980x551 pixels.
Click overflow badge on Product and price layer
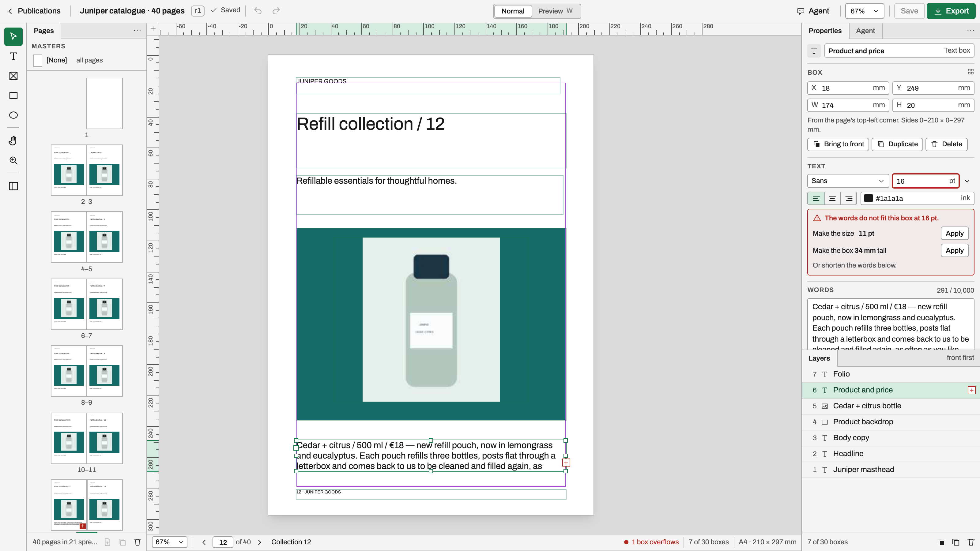coord(972,390)
